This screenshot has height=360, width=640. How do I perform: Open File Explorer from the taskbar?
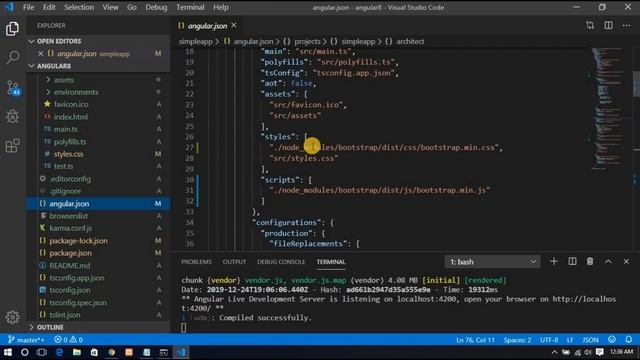(x=76, y=352)
